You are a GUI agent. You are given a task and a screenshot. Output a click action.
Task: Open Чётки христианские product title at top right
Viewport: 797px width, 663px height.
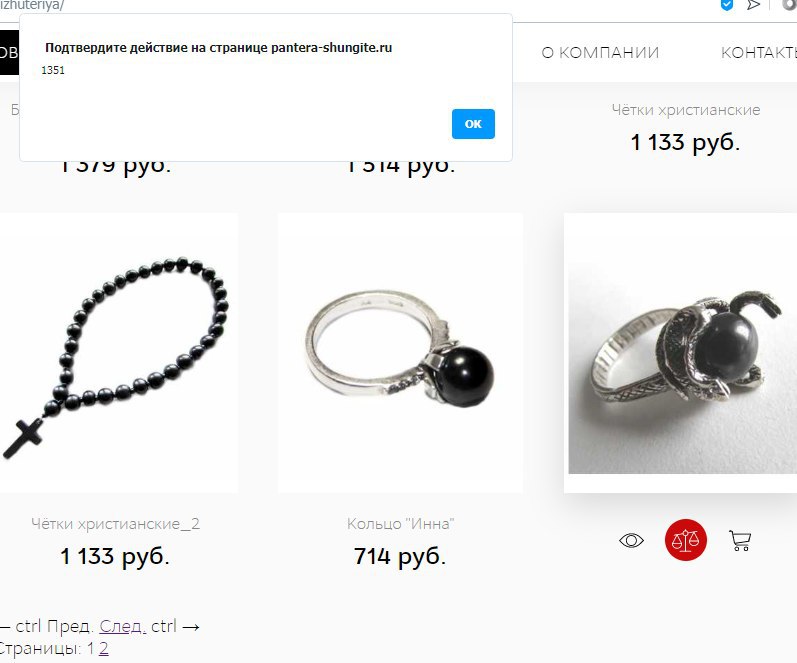[686, 110]
